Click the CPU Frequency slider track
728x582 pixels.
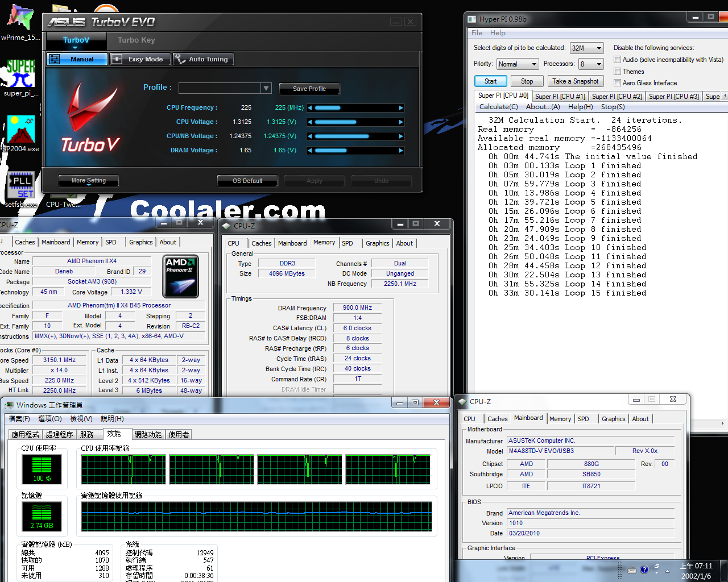click(x=355, y=108)
